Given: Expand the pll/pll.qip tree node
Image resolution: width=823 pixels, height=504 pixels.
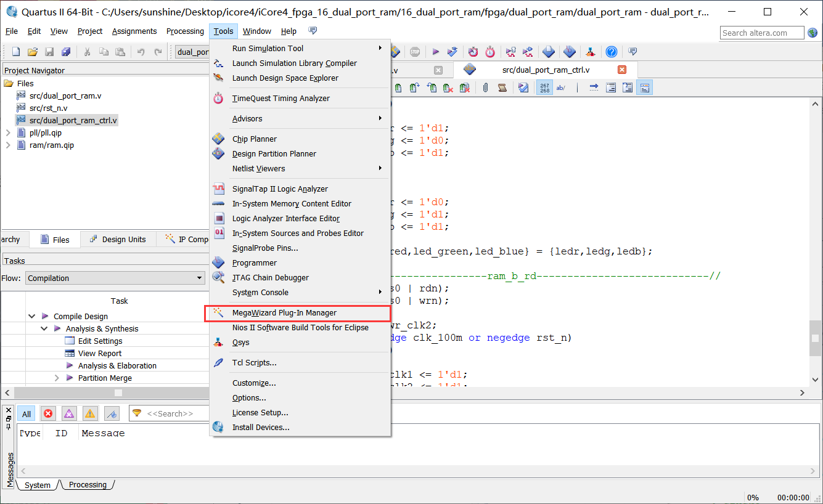Looking at the screenshot, I should coord(8,133).
